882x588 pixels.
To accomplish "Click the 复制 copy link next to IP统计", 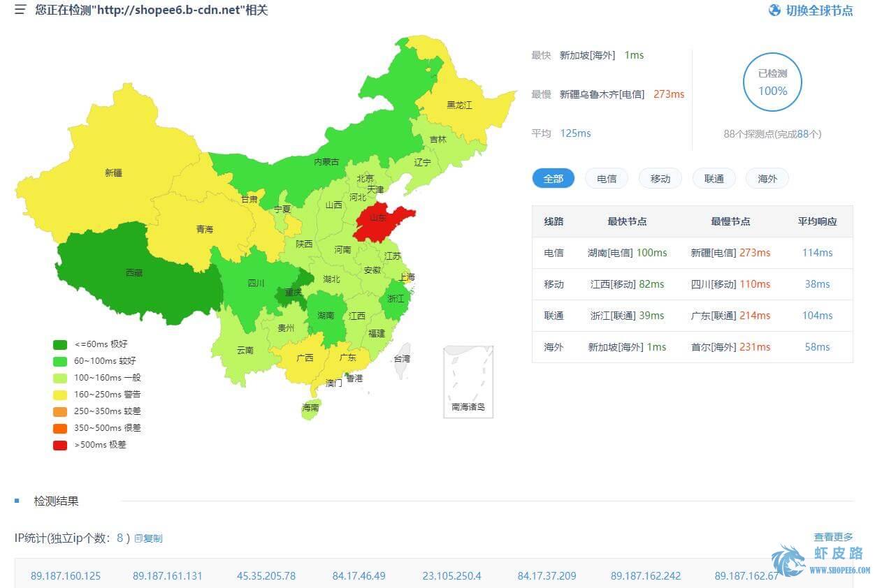I will [148, 538].
